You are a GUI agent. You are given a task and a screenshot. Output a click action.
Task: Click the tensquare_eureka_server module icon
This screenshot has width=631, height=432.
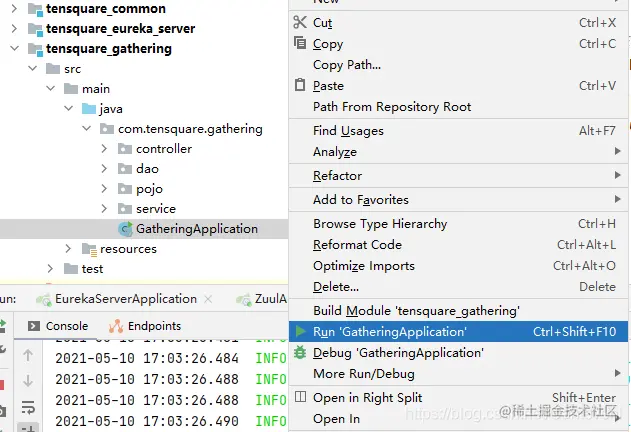[35, 29]
